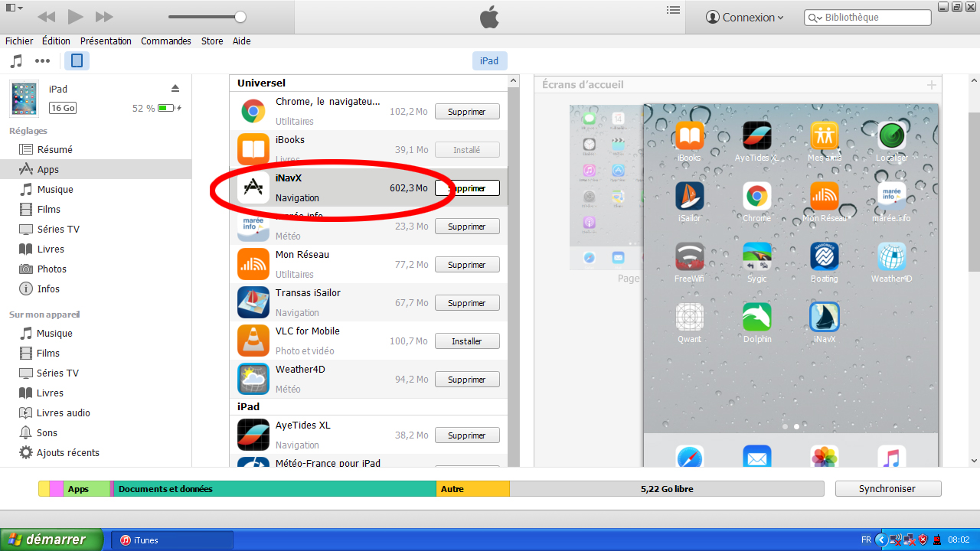Select Chrome icon in the app list
Viewport: 980px width, 551px height.
[253, 112]
